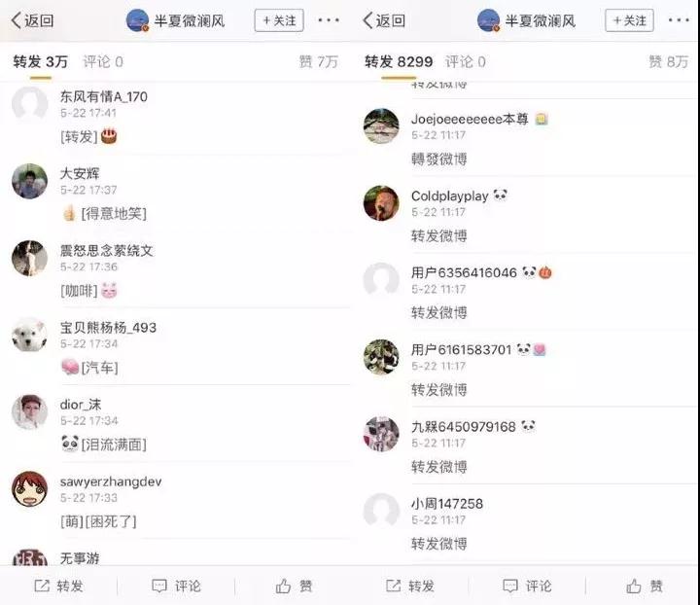
Task: Open the 赞 8万 likes tab
Action: [668, 61]
